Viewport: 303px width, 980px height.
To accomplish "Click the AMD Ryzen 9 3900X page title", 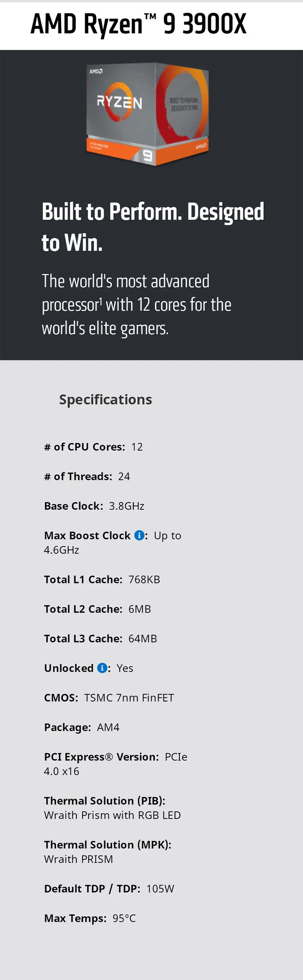I will coord(139,24).
